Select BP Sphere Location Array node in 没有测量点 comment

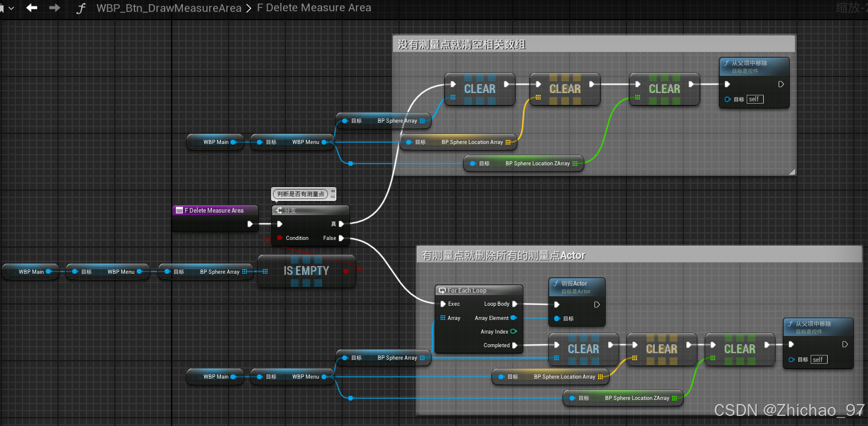coord(458,142)
